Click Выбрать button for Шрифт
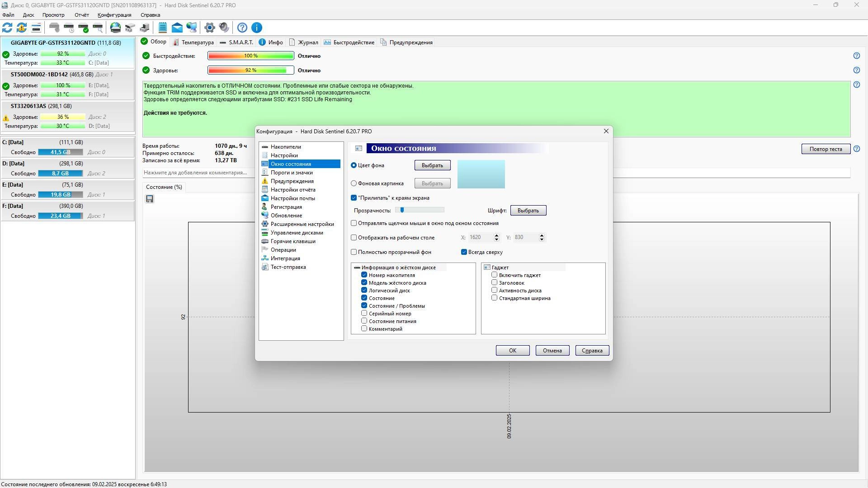This screenshot has height=488, width=868. (x=528, y=211)
